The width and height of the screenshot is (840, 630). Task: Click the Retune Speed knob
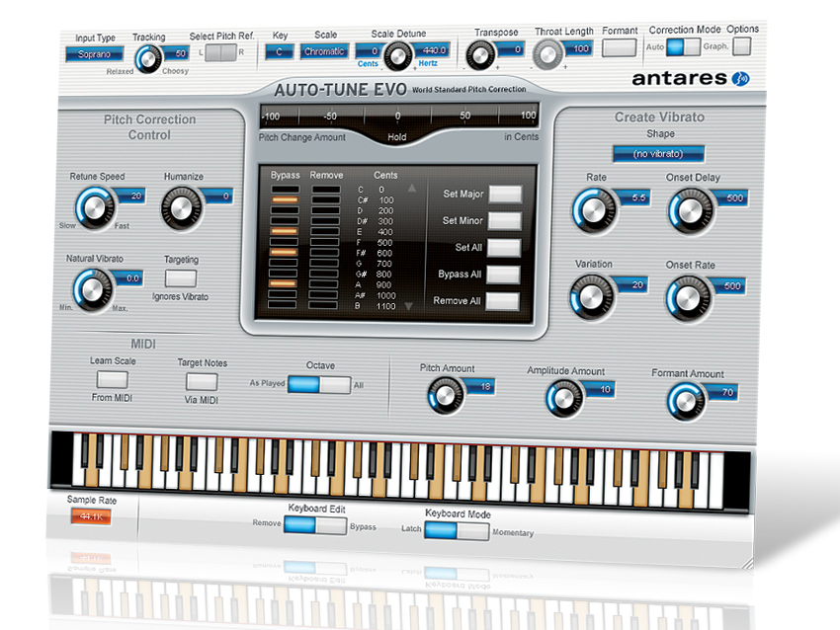[95, 208]
